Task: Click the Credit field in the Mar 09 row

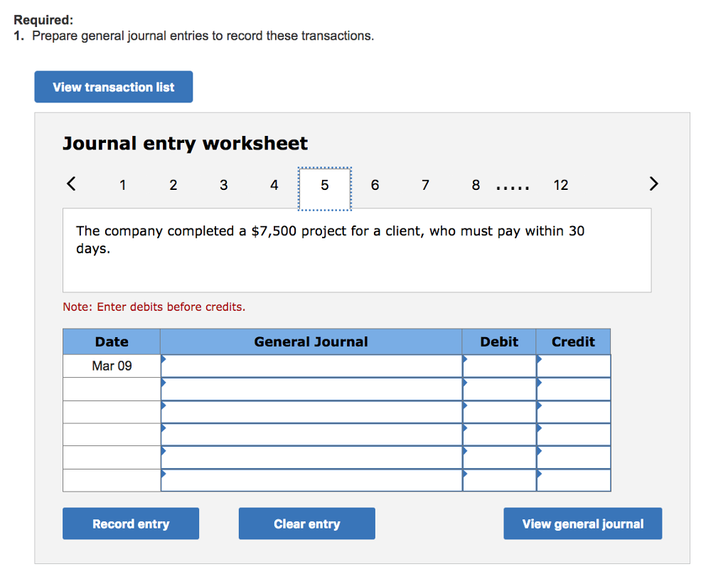Action: [x=574, y=366]
